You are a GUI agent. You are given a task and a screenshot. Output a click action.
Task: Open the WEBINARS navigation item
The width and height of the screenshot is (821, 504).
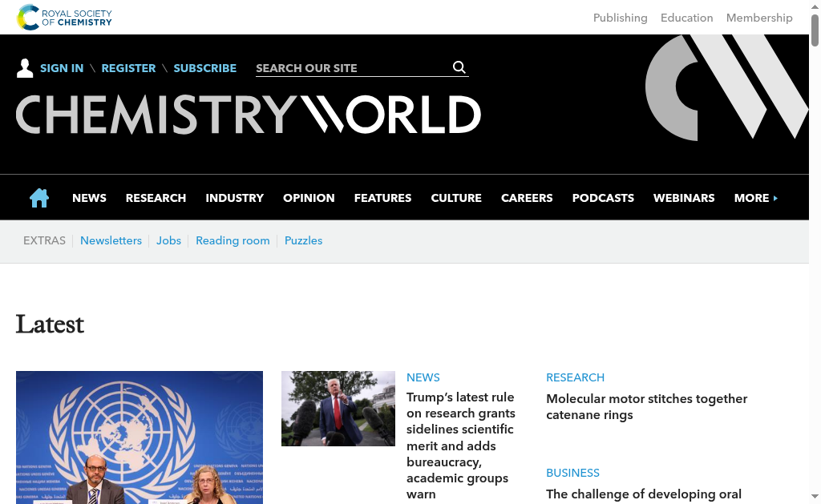(x=684, y=198)
